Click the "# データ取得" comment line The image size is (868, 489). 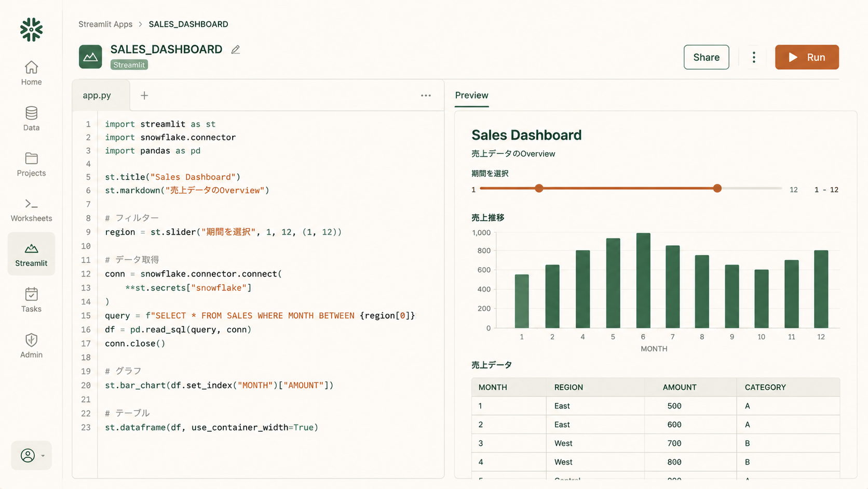[132, 260]
